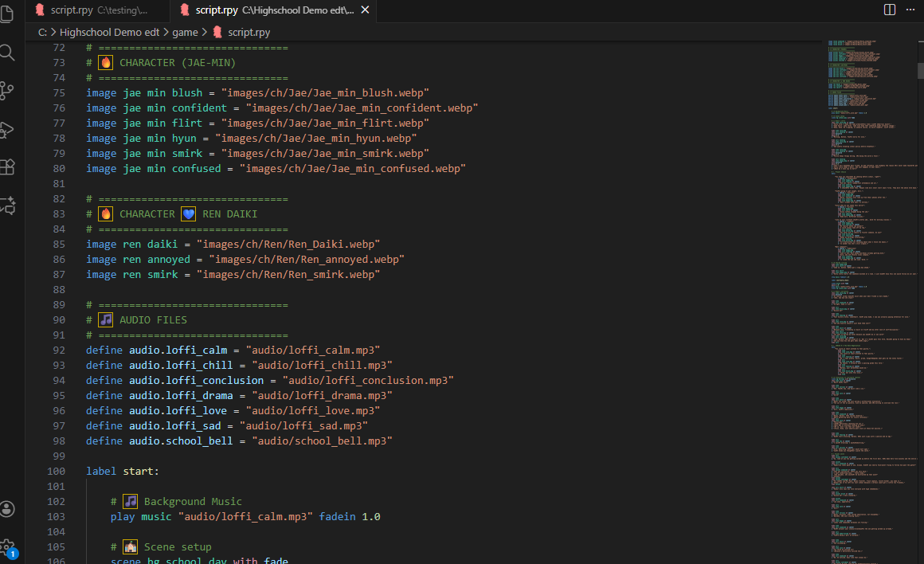Click "images/ch/Jae/Jae_min_blush.webp" string
Screen dimensions: 924x564
pos(325,93)
